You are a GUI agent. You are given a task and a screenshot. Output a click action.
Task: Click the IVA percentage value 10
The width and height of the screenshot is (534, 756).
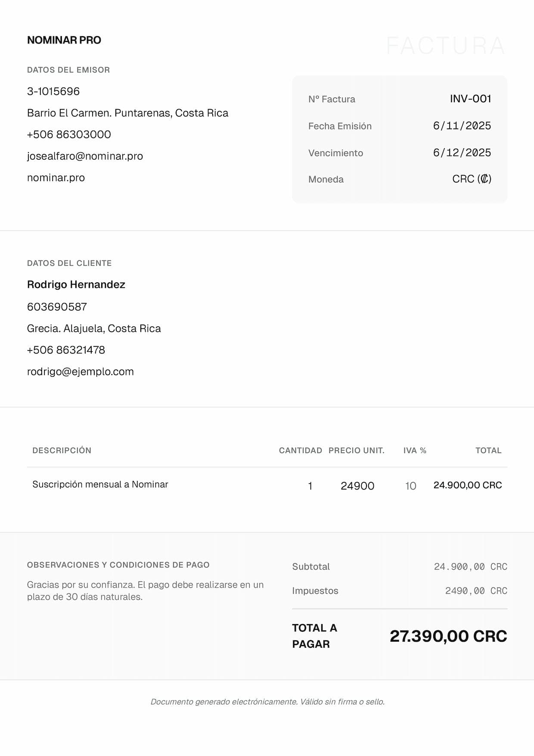tap(410, 486)
